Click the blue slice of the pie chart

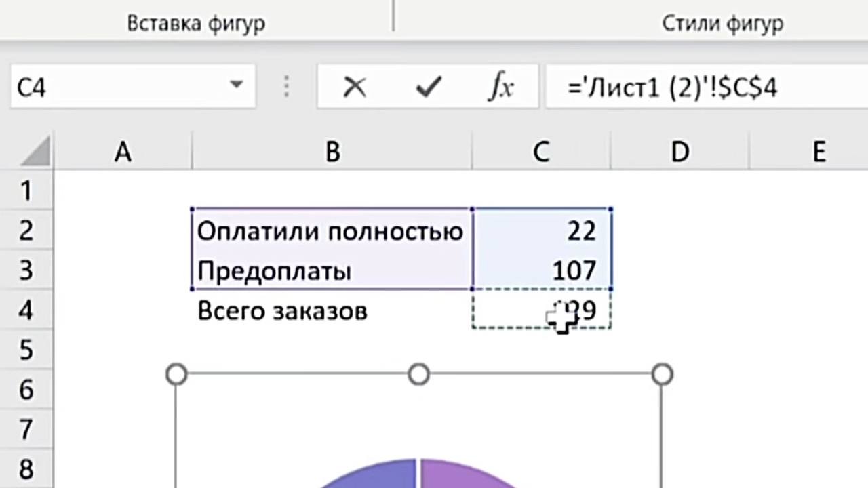click(380, 476)
